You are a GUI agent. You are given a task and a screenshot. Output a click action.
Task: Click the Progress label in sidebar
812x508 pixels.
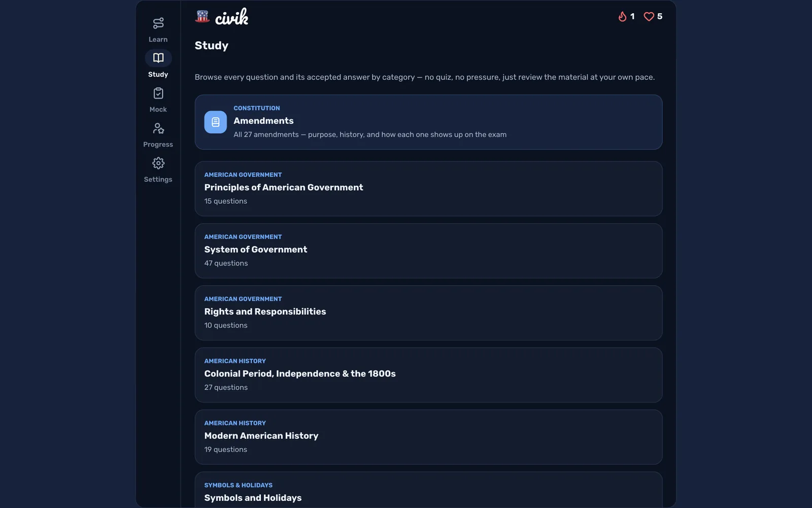tap(158, 144)
